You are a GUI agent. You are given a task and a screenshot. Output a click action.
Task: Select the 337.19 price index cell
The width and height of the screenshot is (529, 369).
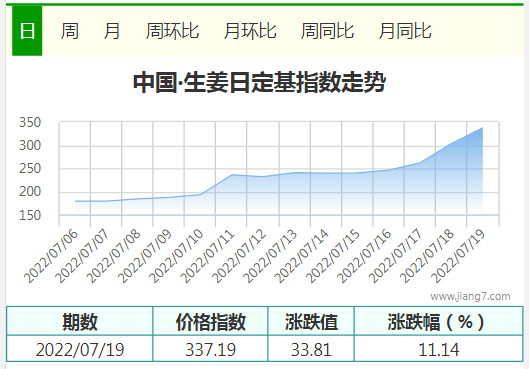point(210,349)
